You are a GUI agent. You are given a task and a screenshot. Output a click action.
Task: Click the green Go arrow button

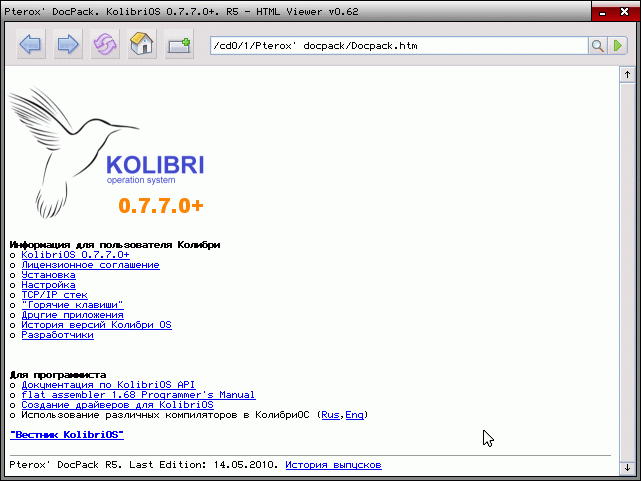point(618,46)
